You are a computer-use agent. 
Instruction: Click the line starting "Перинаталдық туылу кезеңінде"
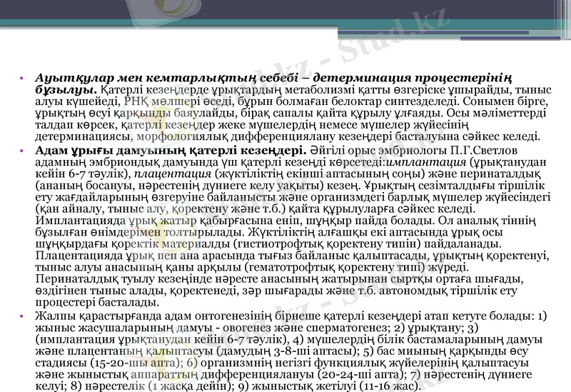pyautogui.click(x=280, y=279)
